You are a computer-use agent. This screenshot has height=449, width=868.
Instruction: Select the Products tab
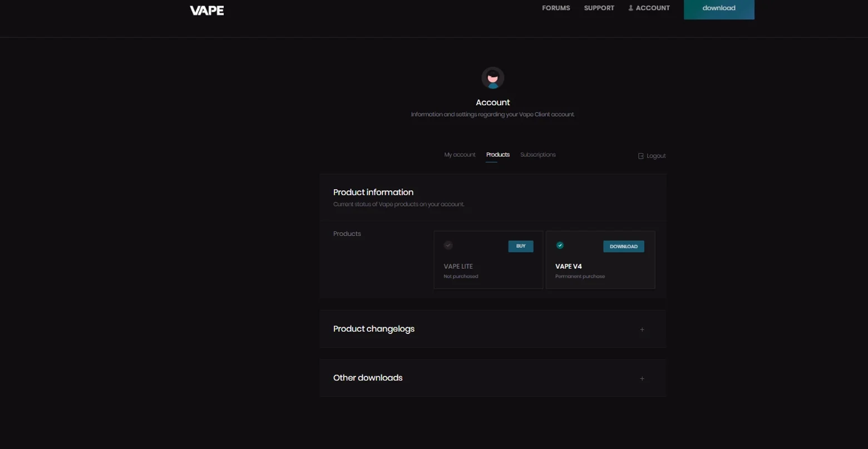(498, 155)
